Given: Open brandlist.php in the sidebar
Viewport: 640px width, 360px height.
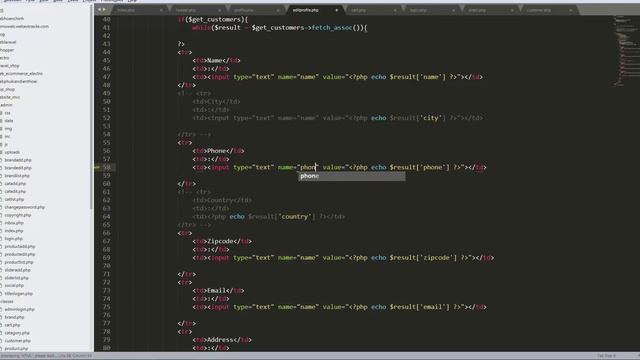Looking at the screenshot, I should [17, 176].
